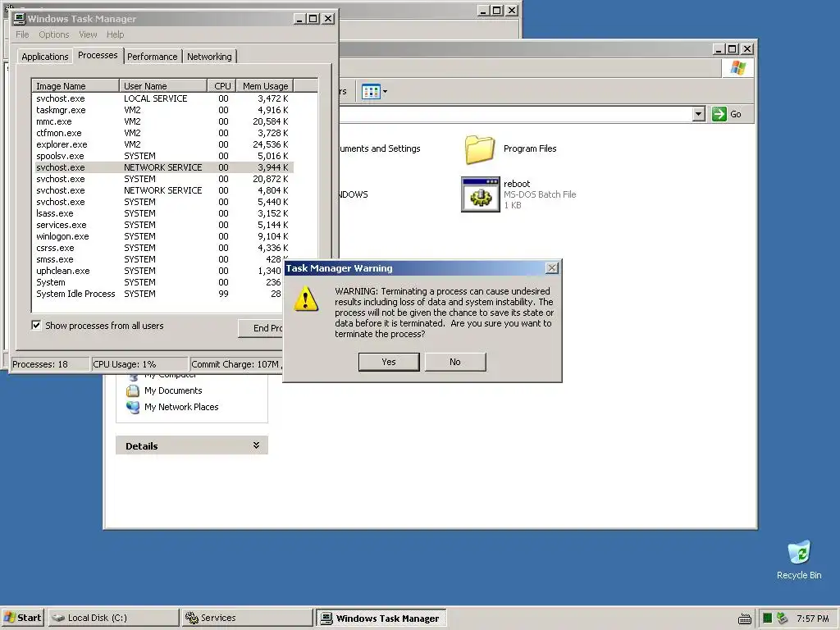The width and height of the screenshot is (840, 630).
Task: Select the smss.exe process row
Action: click(x=158, y=259)
